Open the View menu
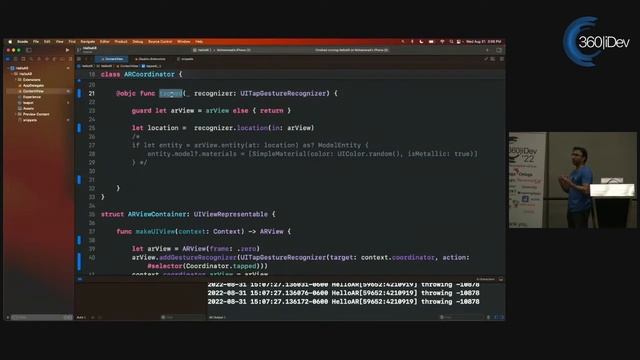The width and height of the screenshot is (640, 360). click(60, 42)
